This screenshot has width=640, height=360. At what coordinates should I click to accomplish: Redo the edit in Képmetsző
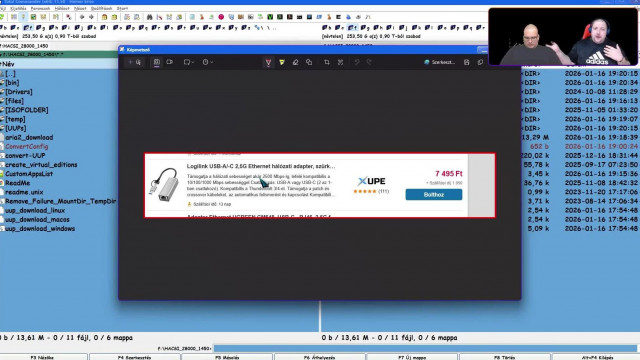369,62
